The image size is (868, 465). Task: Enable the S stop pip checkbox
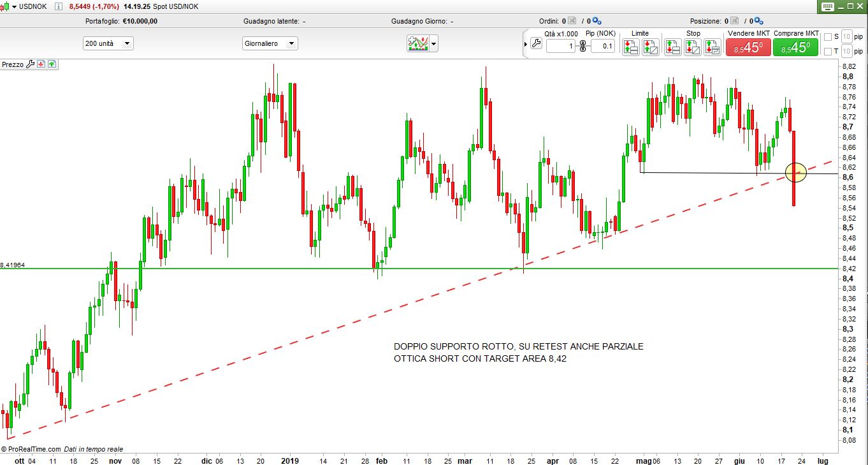[828, 36]
